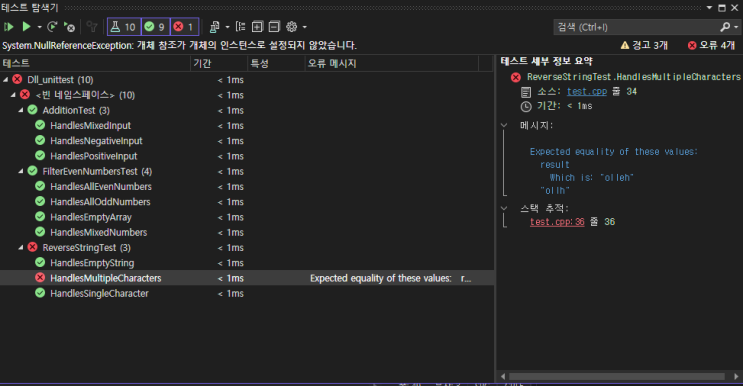Screen dimensions: 743x386
Task: Click the Collapse All minus icon
Action: tap(274, 27)
